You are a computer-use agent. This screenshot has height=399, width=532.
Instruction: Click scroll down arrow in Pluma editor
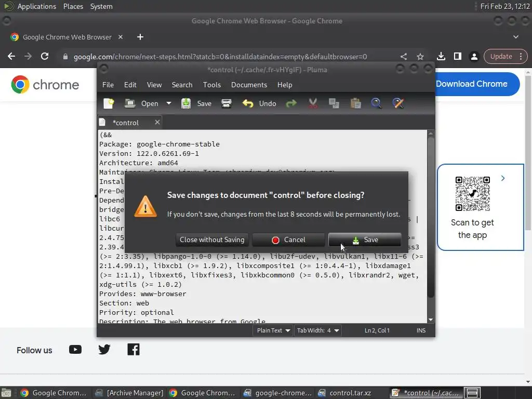coord(431,320)
